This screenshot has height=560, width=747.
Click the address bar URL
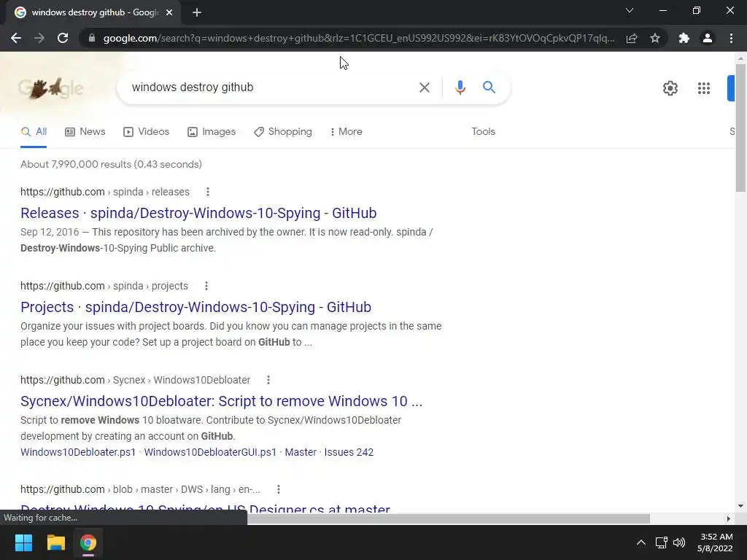click(358, 38)
